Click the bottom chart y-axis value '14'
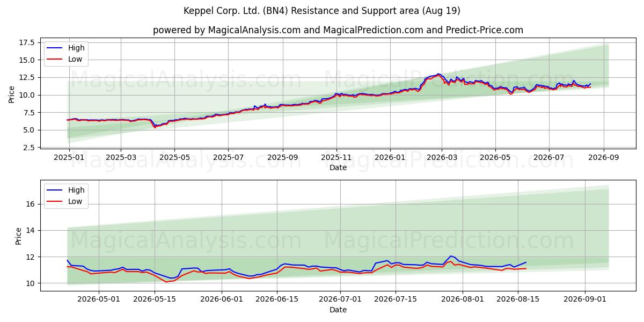Screen dimensions: 644x322 tap(31, 230)
